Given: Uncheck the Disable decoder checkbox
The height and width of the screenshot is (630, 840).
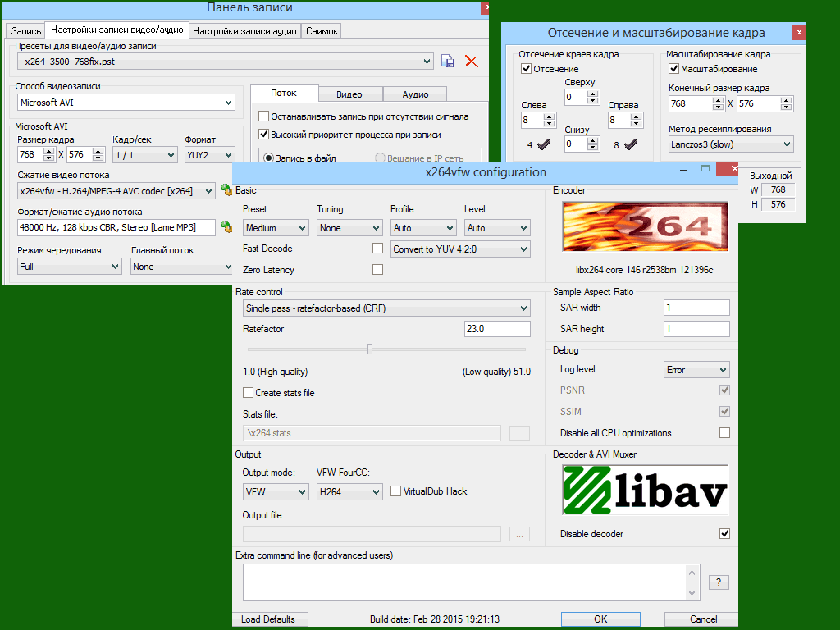Looking at the screenshot, I should pyautogui.click(x=724, y=534).
